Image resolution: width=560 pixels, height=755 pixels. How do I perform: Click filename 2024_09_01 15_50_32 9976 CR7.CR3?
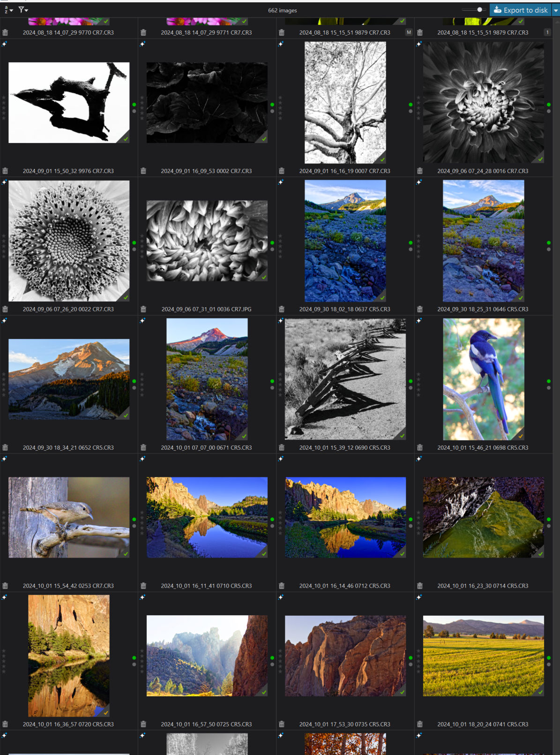click(x=68, y=171)
